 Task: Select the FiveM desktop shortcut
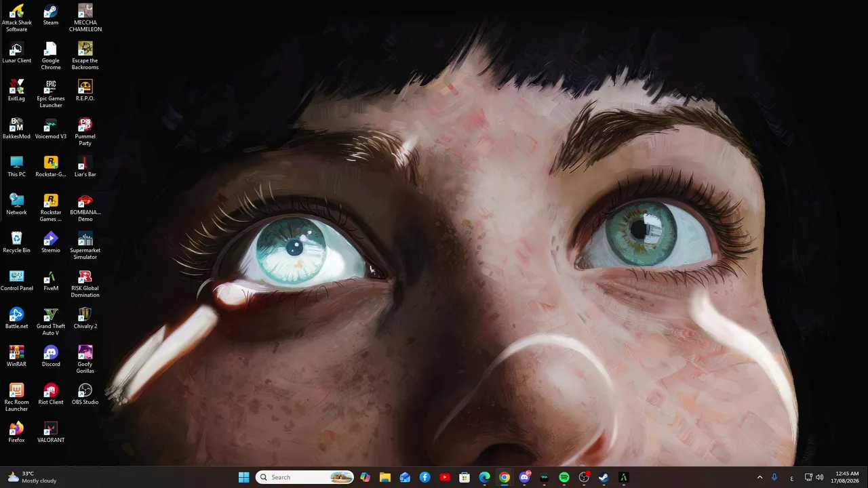51,281
